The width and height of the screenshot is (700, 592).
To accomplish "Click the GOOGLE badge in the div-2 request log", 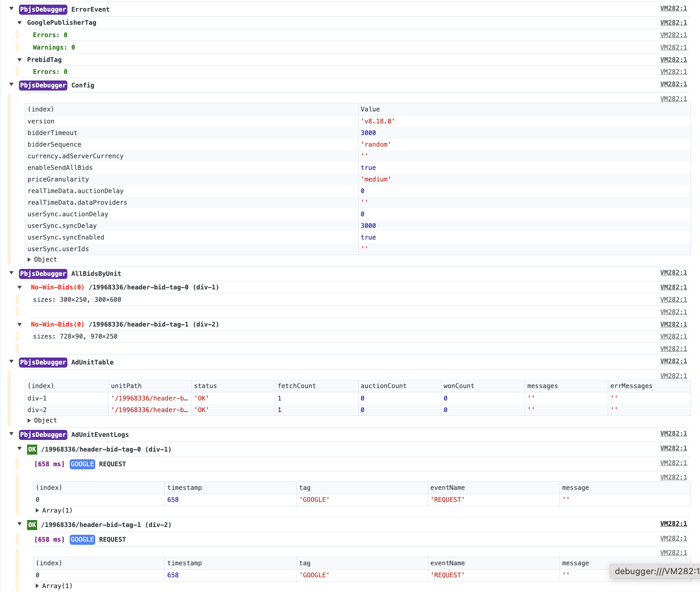I will (x=82, y=539).
